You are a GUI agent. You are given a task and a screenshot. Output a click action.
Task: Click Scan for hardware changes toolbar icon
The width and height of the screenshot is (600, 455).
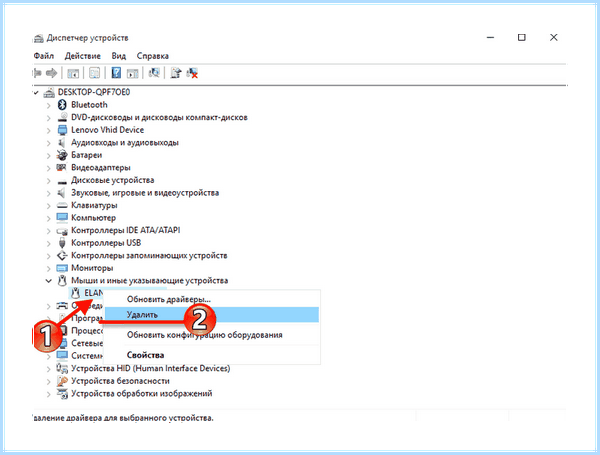coord(154,72)
